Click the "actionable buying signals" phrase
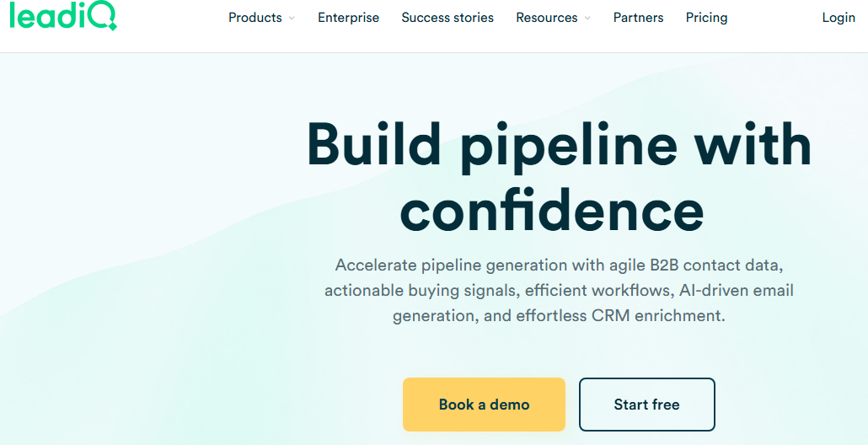 click(x=422, y=291)
